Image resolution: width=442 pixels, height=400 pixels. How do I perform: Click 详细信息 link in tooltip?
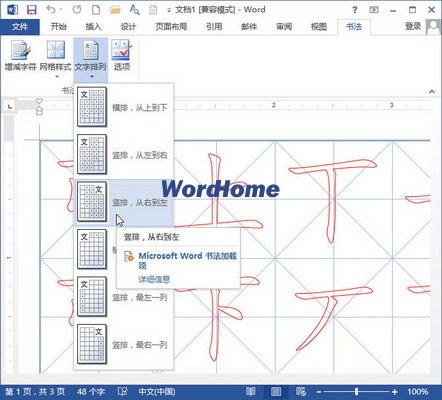point(154,279)
